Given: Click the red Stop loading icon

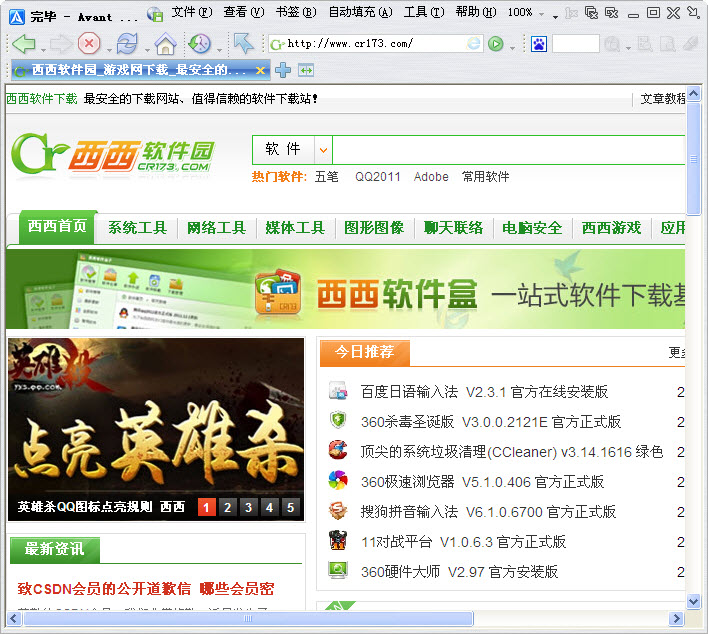Looking at the screenshot, I should click(x=89, y=44).
